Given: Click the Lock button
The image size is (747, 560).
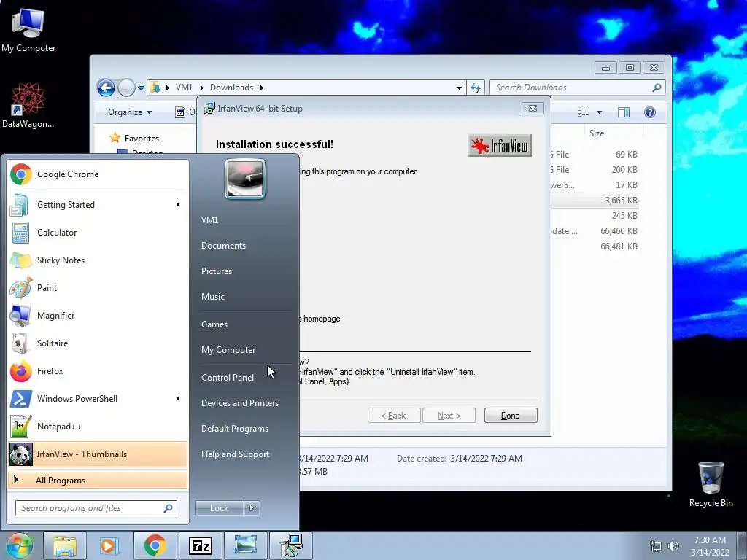Looking at the screenshot, I should 220,508.
